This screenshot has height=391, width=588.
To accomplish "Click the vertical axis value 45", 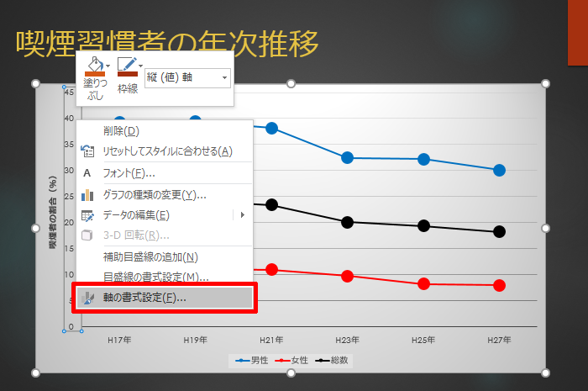I will (69, 92).
